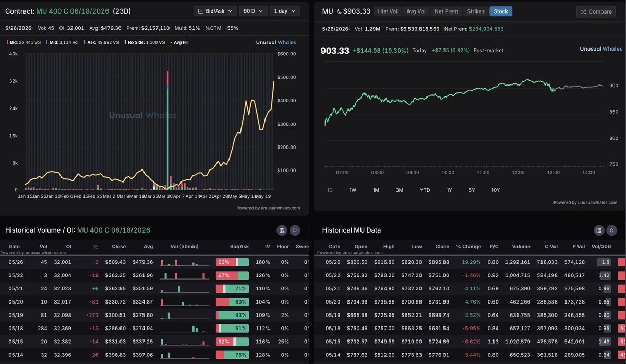Sort Historical MU Data by P/C column

tap(493, 247)
